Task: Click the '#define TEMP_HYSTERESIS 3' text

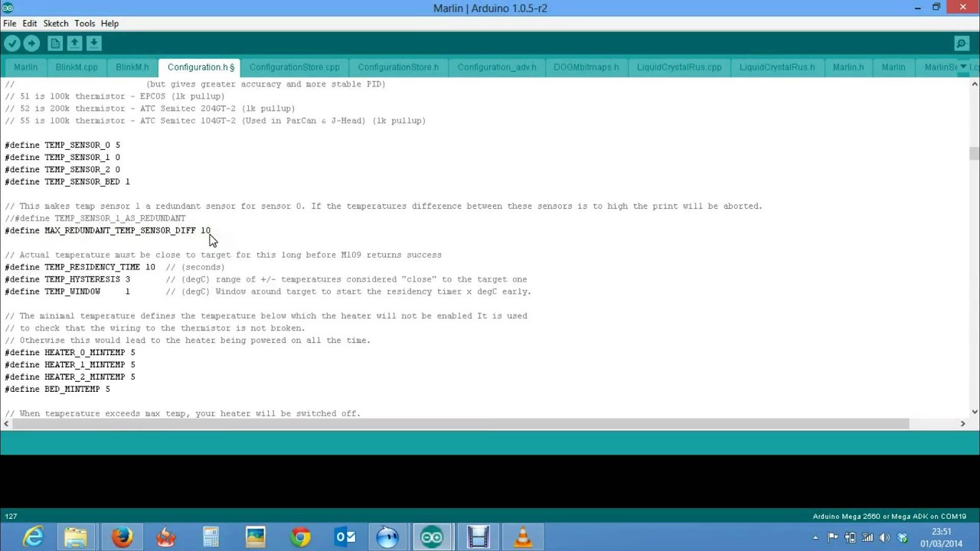Action: pyautogui.click(x=68, y=279)
